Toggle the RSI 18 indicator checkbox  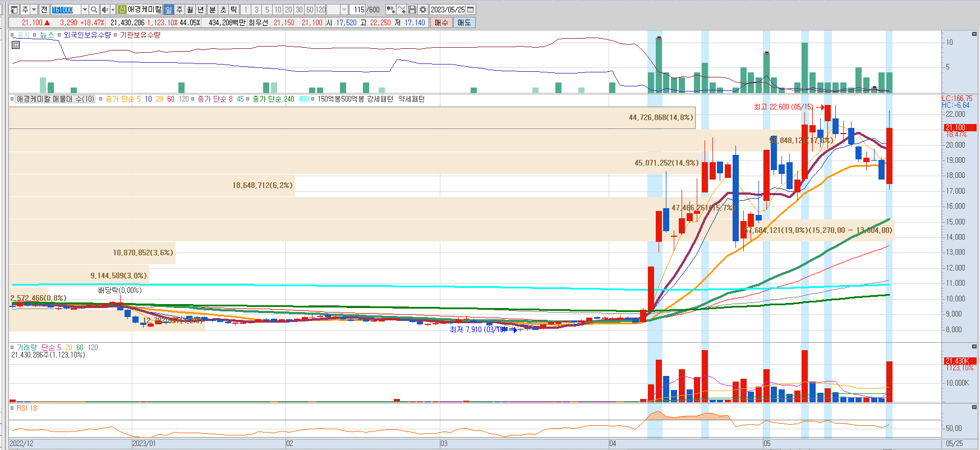(12, 408)
